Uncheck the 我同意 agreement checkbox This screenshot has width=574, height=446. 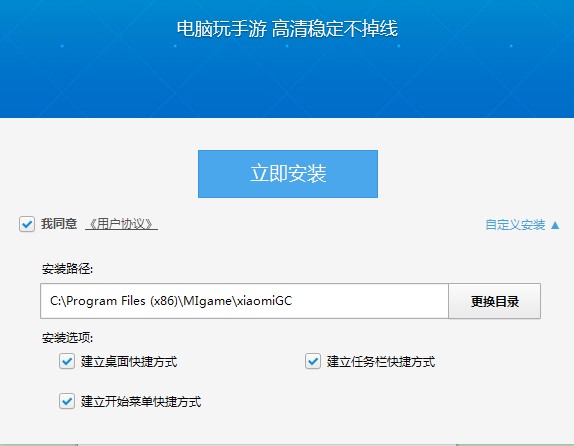27,224
